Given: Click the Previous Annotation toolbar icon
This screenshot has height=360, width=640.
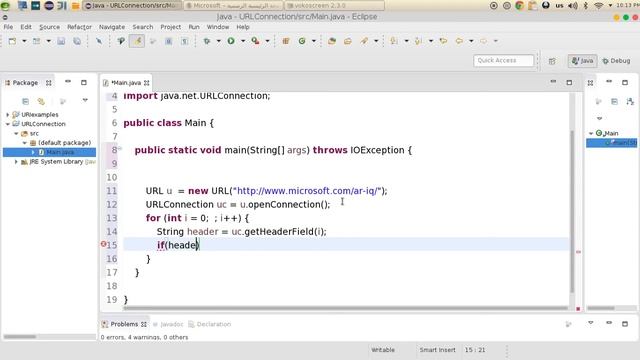Looking at the screenshot, I should (x=418, y=41).
